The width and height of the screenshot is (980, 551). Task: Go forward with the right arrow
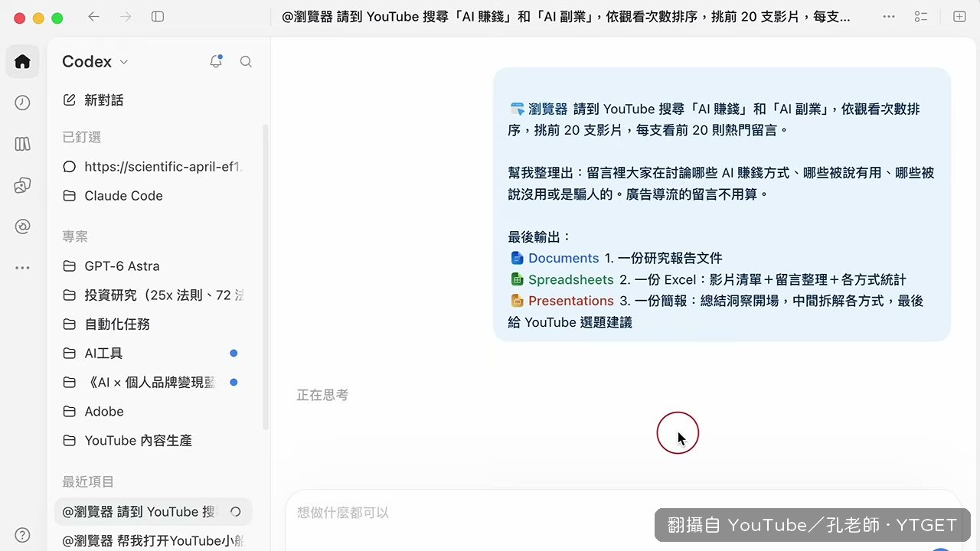(126, 17)
